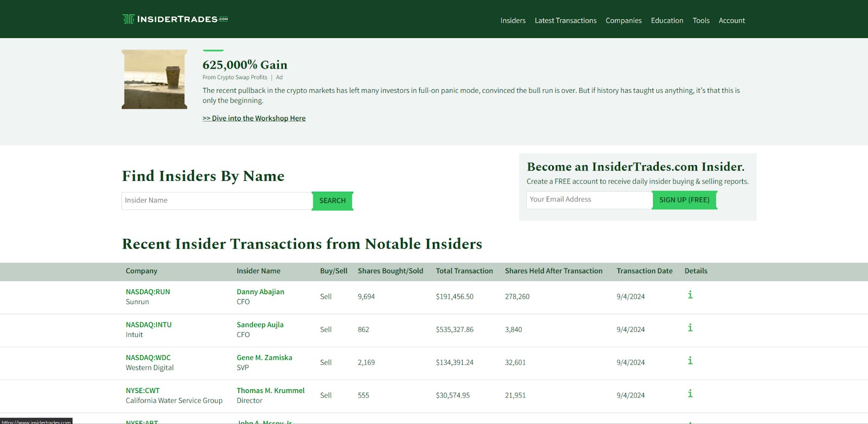Open the Companies menu item
The image size is (868, 424).
click(623, 21)
